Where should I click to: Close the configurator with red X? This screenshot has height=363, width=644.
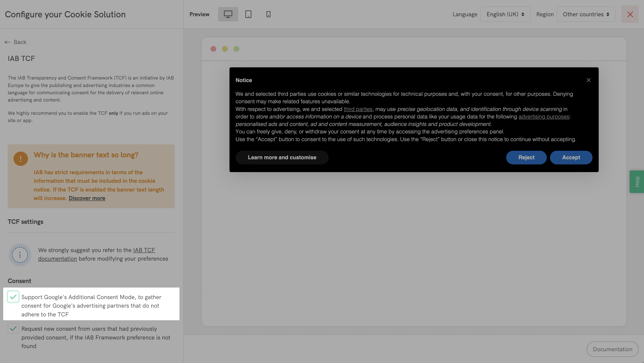(x=630, y=14)
